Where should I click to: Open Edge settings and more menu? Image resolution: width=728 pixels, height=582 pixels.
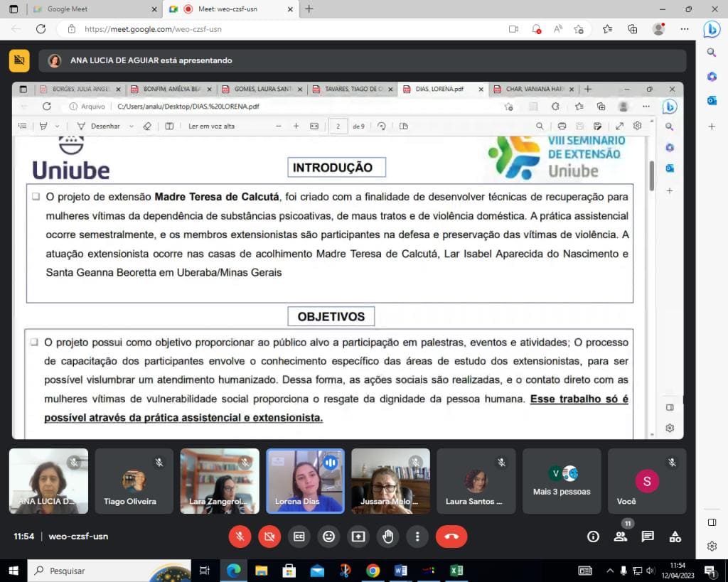685,28
